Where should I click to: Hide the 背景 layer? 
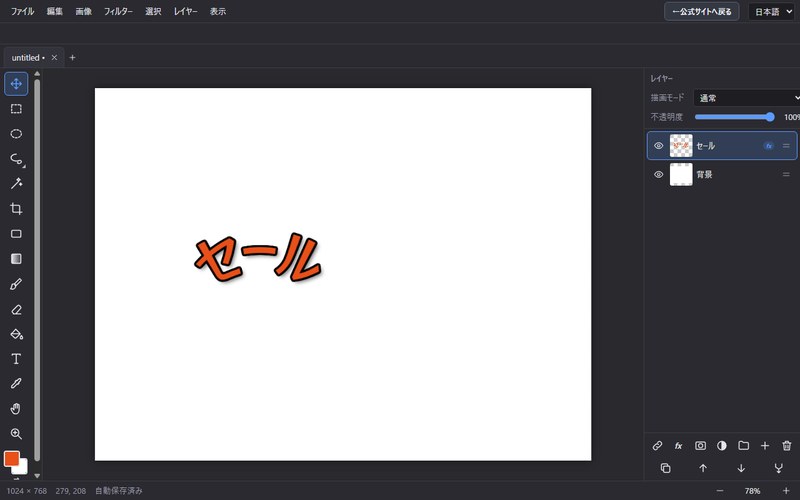coord(659,174)
